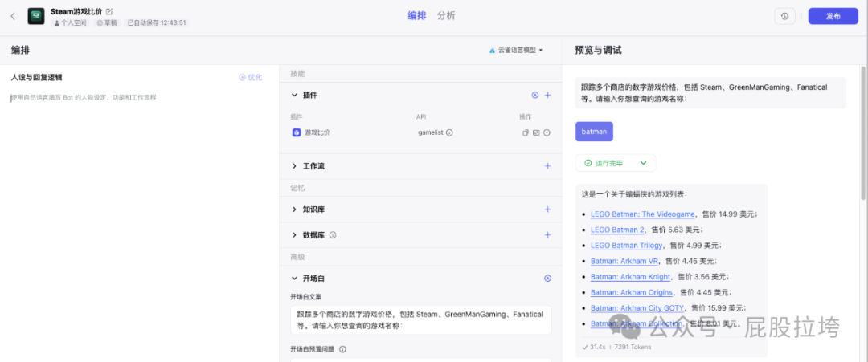Click the preview panel vertical scrollbar
This screenshot has width=868, height=362.
[x=863, y=132]
